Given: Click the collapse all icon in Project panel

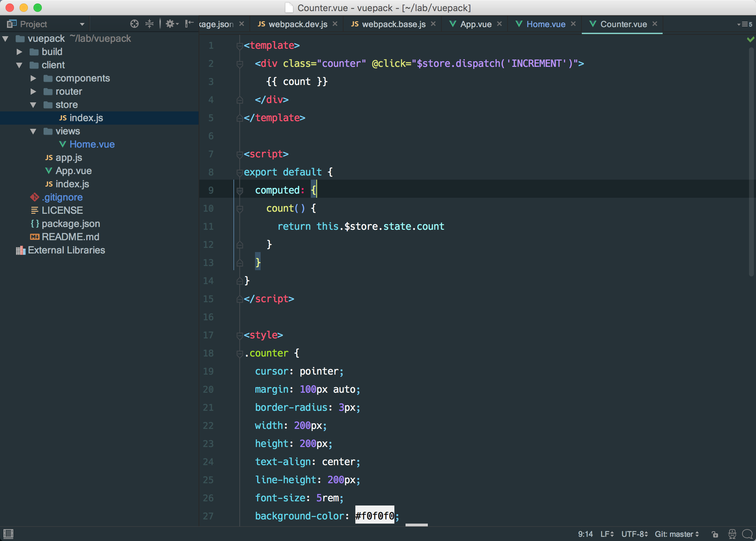Looking at the screenshot, I should point(149,24).
